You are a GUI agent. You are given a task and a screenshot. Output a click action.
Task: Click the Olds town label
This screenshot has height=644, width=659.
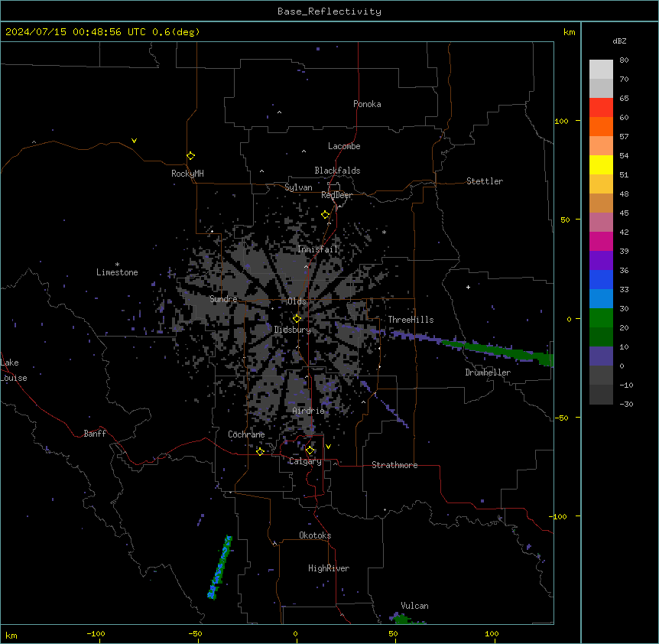coord(297,301)
